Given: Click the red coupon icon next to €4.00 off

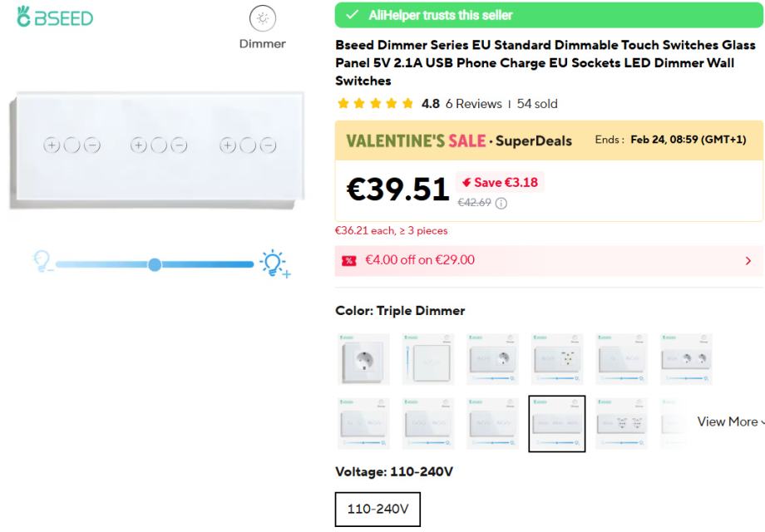Looking at the screenshot, I should click(x=349, y=260).
